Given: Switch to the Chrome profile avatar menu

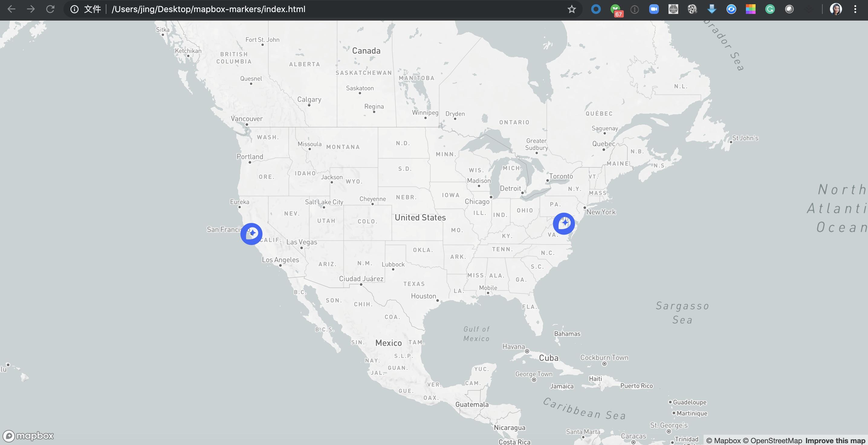Looking at the screenshot, I should 836,9.
